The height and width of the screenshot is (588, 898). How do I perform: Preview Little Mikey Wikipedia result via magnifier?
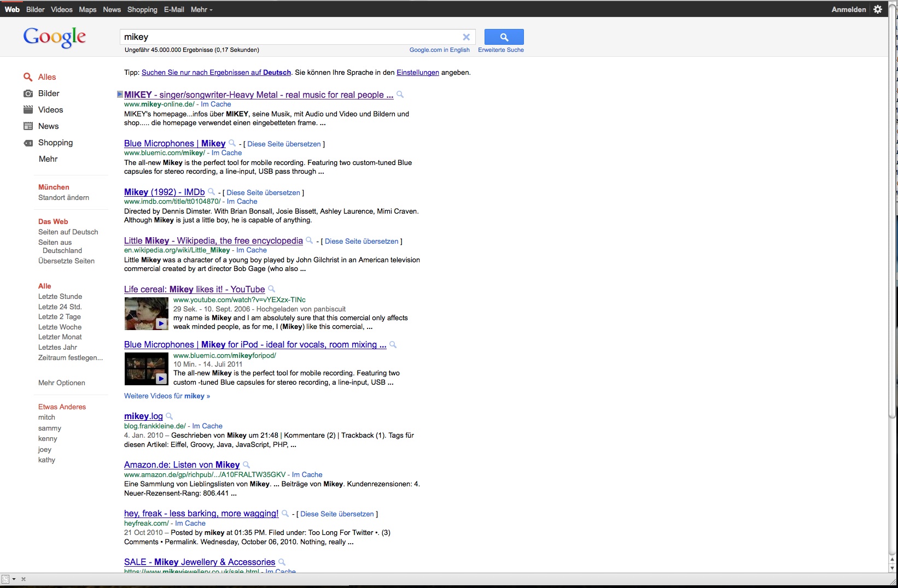309,240
